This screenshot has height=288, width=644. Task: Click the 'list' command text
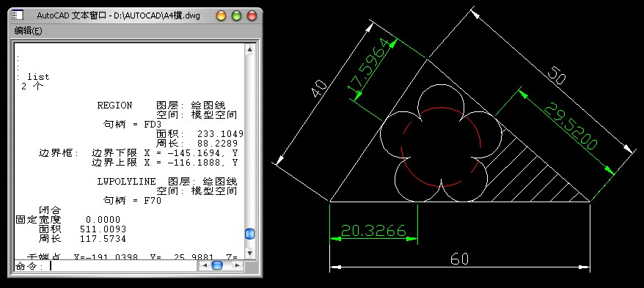(x=38, y=77)
